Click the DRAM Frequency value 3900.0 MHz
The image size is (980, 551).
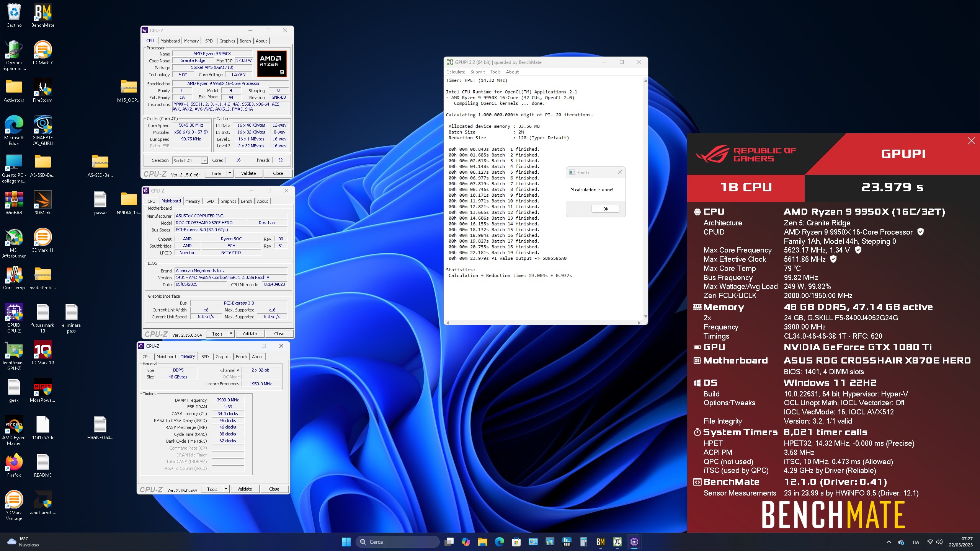[228, 400]
